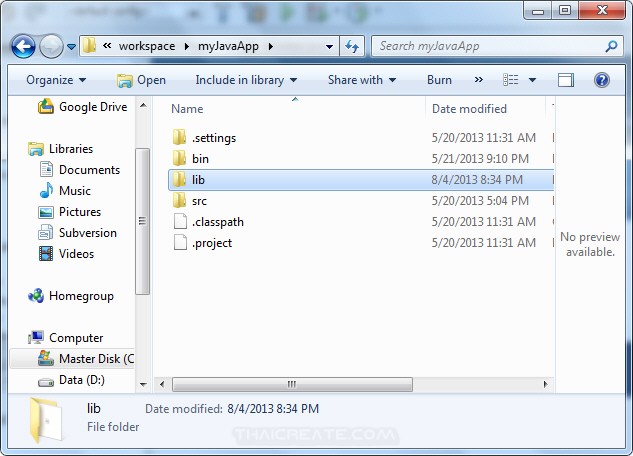
Task: Click the .settings folder icon
Action: [x=179, y=138]
